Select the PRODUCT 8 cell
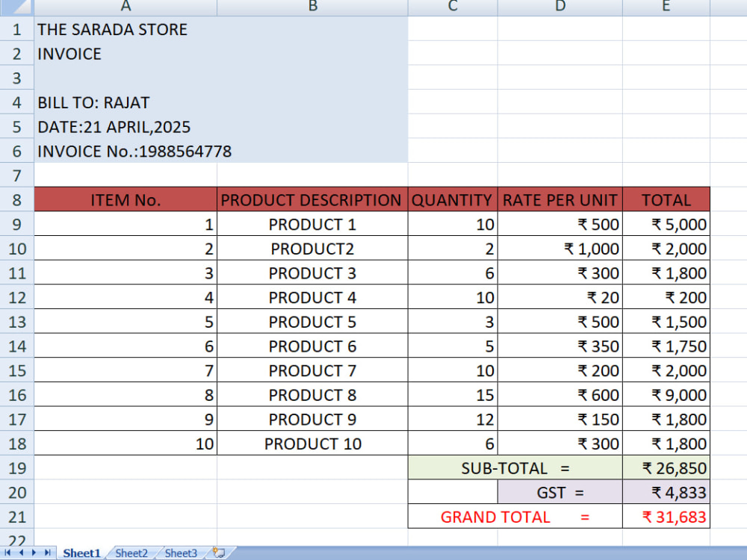Screen dimensions: 747x560 pyautogui.click(x=312, y=395)
